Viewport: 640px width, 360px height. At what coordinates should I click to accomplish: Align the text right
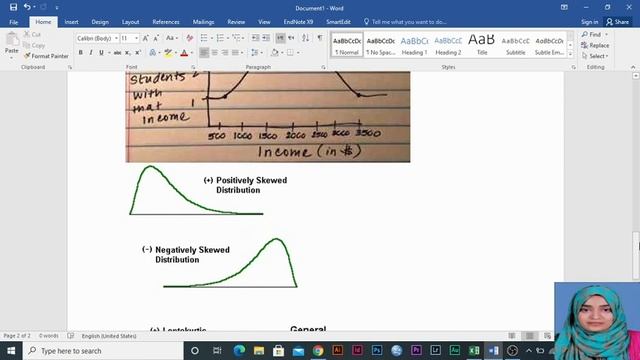225,53
